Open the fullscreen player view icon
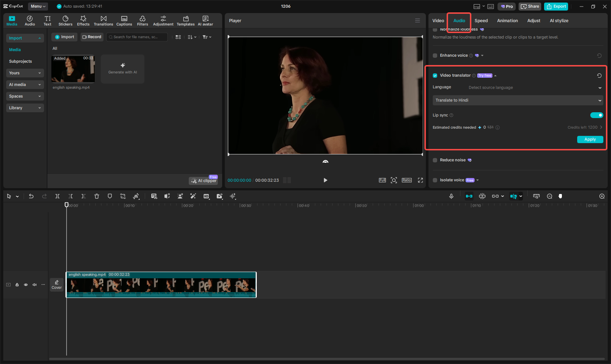 (x=420, y=180)
